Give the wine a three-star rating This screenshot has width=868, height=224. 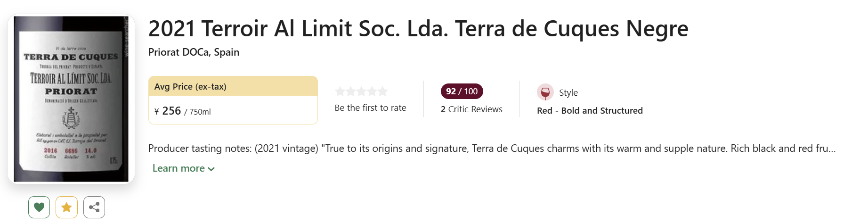point(361,91)
